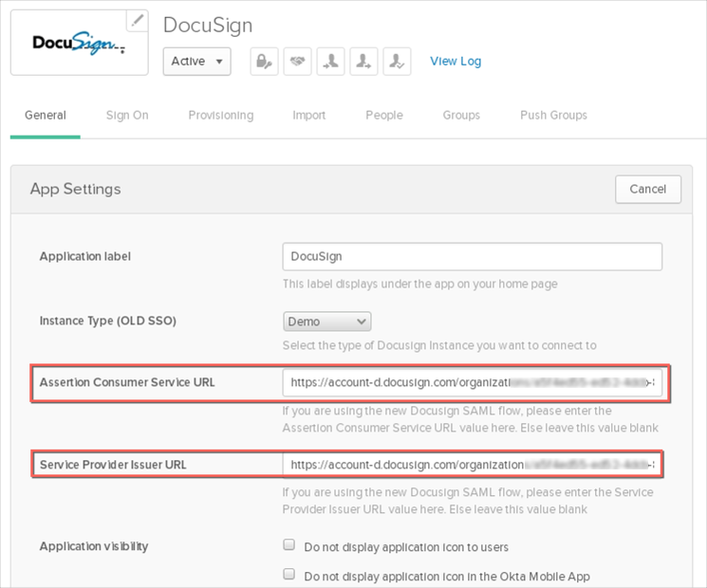Click the Assertion Consumer Service URL field
The width and height of the screenshot is (707, 588).
coord(472,383)
